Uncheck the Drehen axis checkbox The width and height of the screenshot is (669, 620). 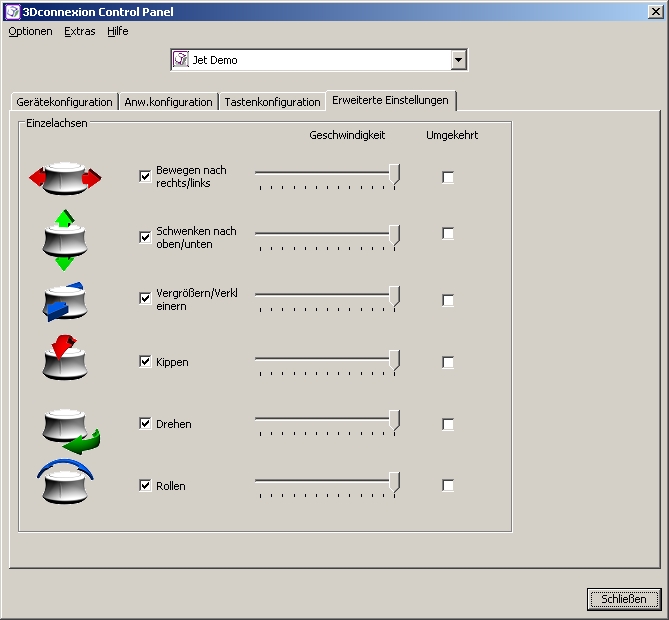[x=145, y=423]
